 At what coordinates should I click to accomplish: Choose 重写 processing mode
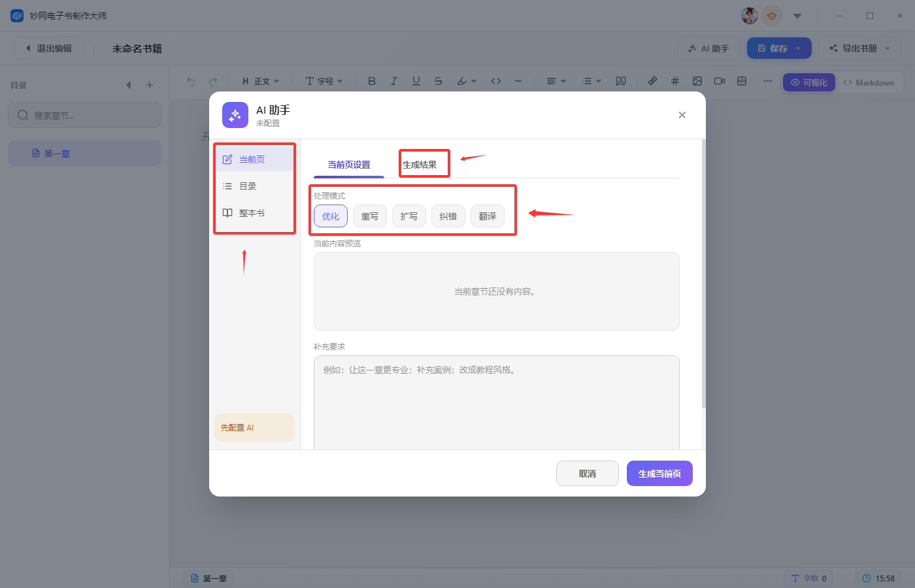[370, 216]
